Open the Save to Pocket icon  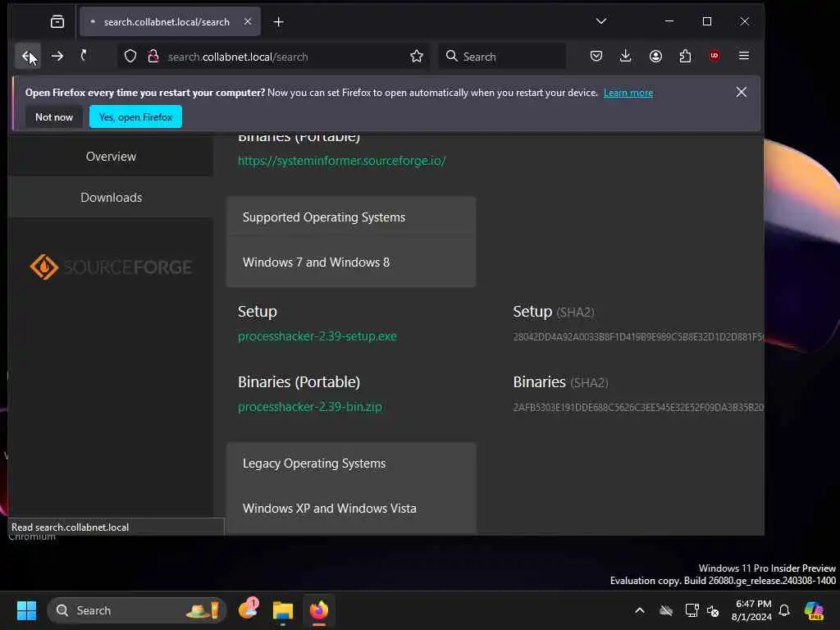click(x=596, y=57)
